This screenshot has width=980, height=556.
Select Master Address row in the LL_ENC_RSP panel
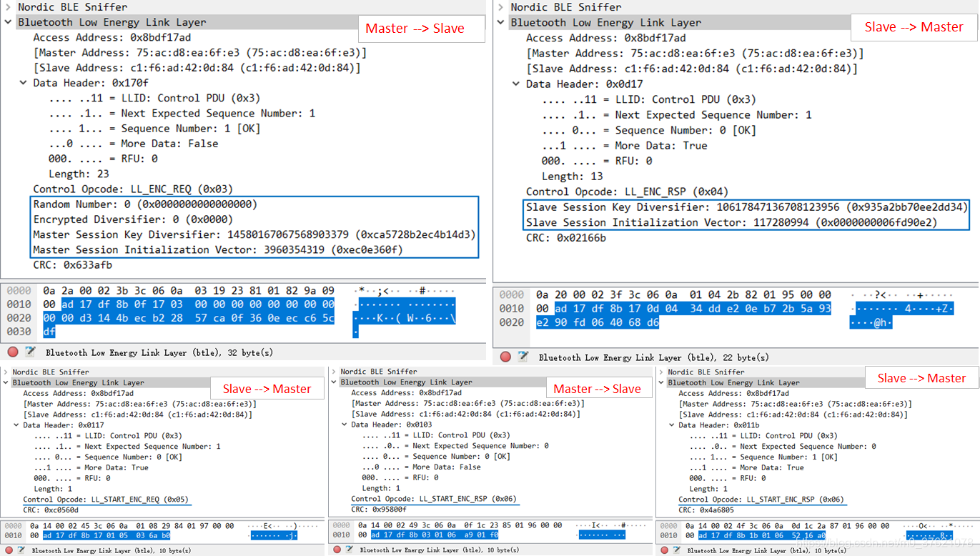[x=695, y=54]
